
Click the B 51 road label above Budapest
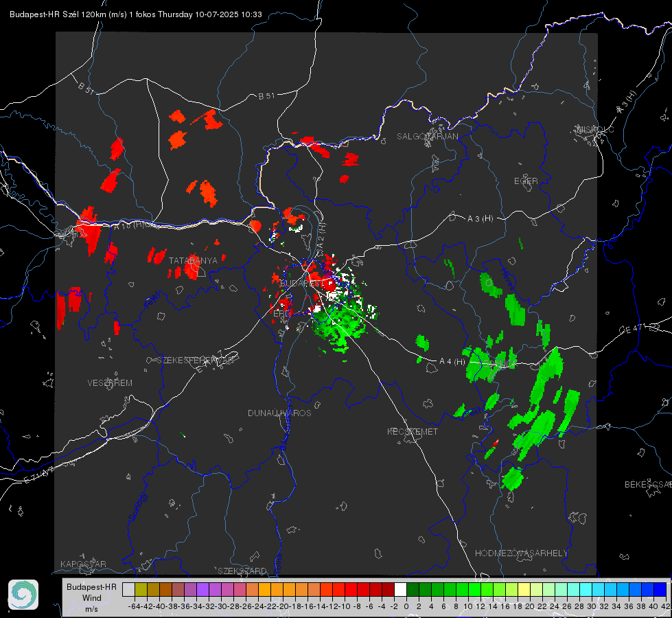[266, 96]
